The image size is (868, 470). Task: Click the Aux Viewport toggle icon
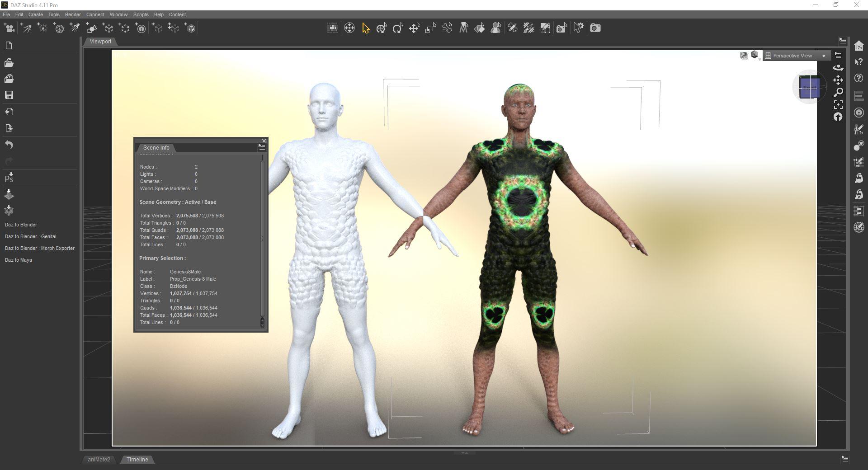tap(743, 56)
